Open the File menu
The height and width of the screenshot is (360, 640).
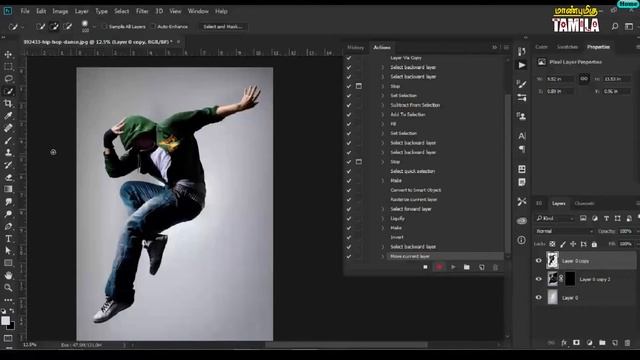pos(25,11)
